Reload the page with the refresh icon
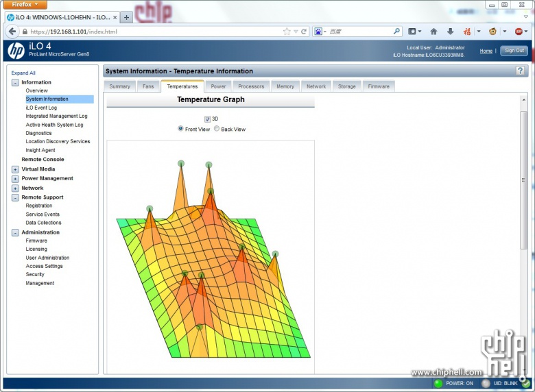Viewport: 535px width, 392px height. click(x=304, y=32)
